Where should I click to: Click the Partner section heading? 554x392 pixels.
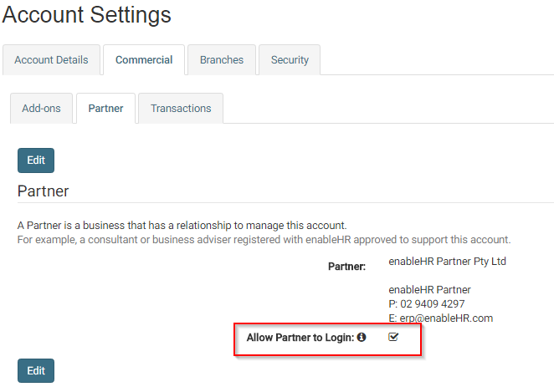click(44, 191)
